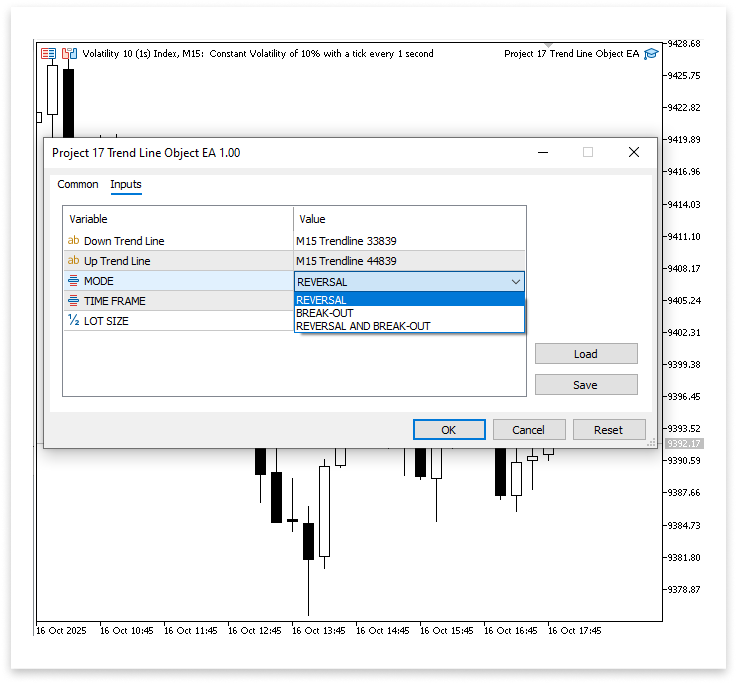
Task: Click the graduation cap icon beside the EA name
Action: point(651,54)
